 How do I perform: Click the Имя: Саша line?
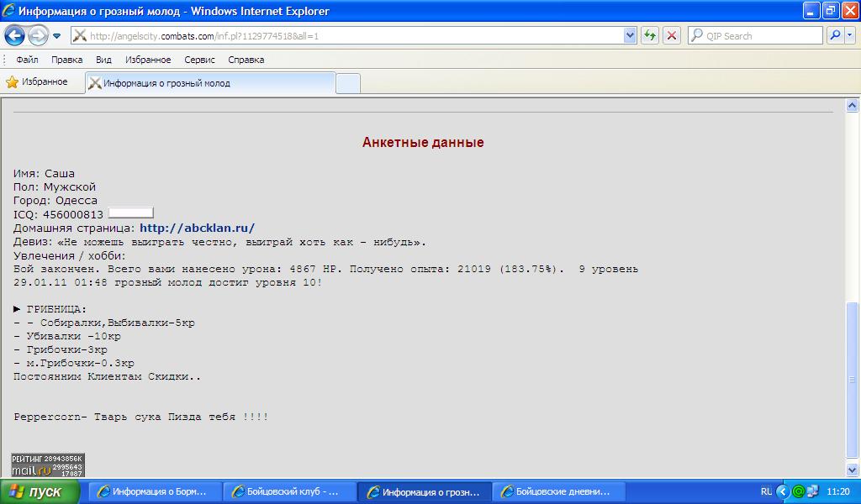(44, 174)
